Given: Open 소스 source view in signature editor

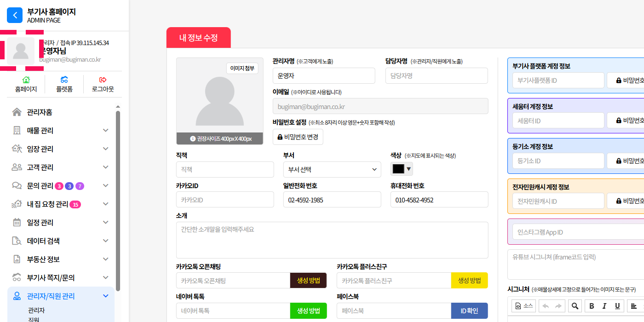Looking at the screenshot, I should 524,306.
